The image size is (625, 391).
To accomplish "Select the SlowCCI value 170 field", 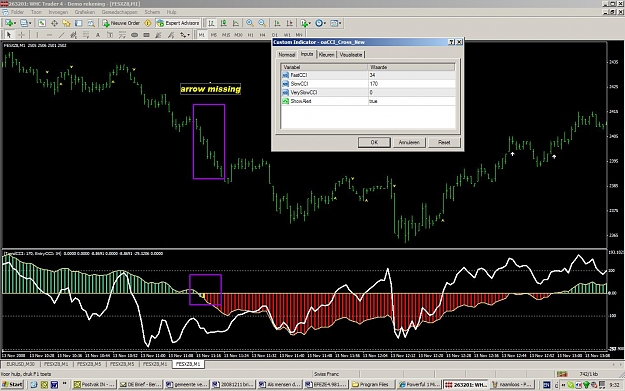I will [411, 84].
